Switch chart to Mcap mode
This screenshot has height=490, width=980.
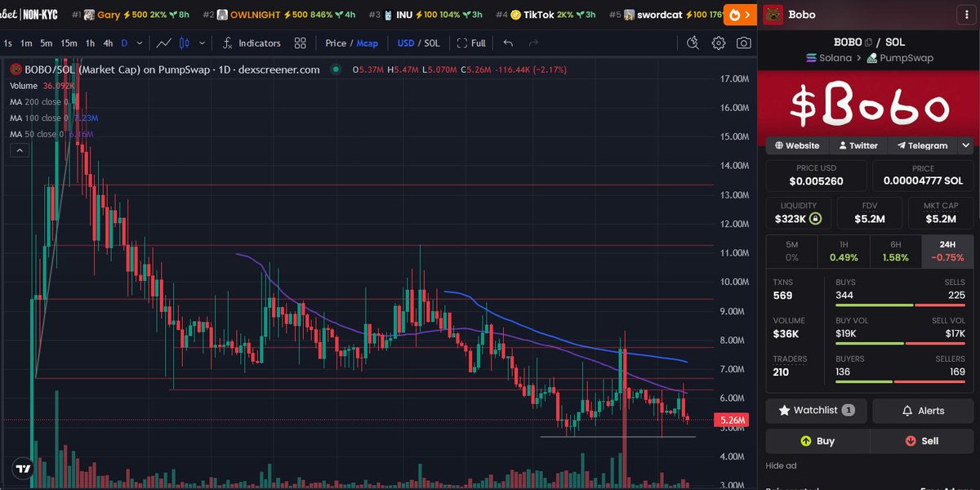pos(367,43)
